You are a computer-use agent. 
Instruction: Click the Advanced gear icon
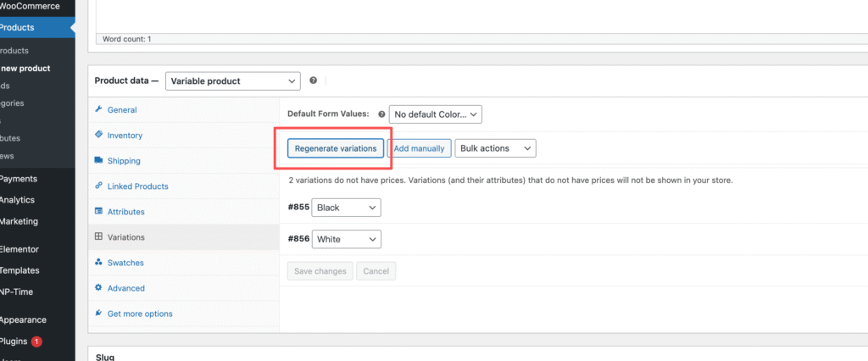[99, 288]
